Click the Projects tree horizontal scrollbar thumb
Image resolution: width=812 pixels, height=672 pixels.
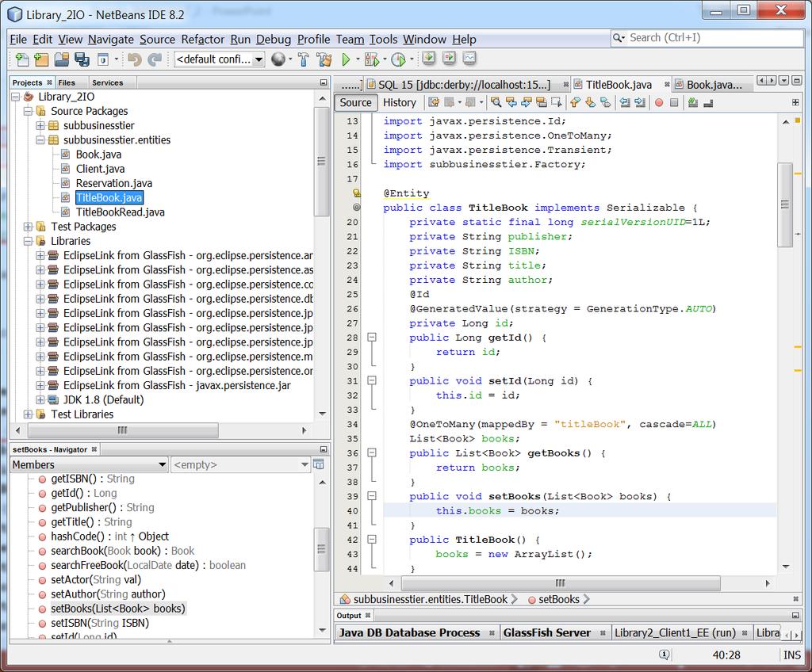coord(123,430)
